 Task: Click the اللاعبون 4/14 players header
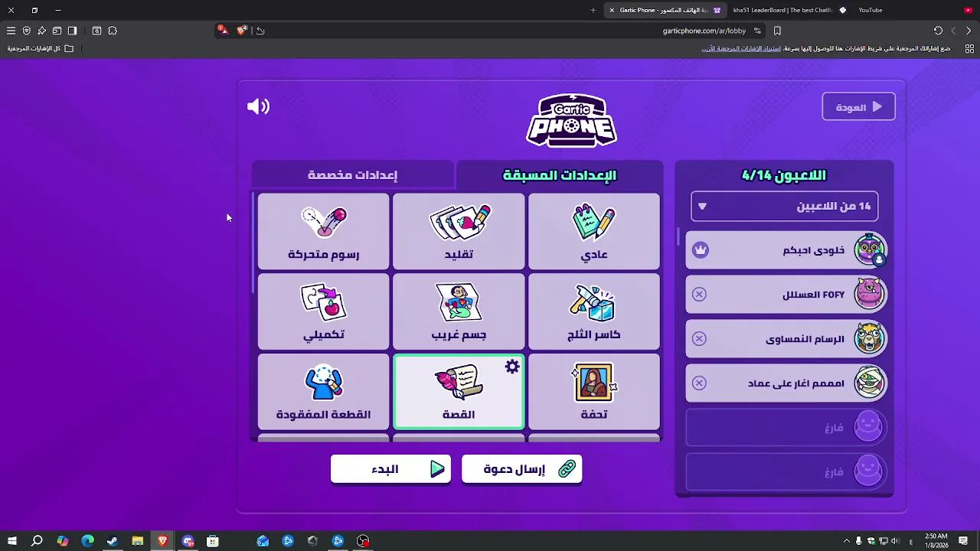pos(784,175)
